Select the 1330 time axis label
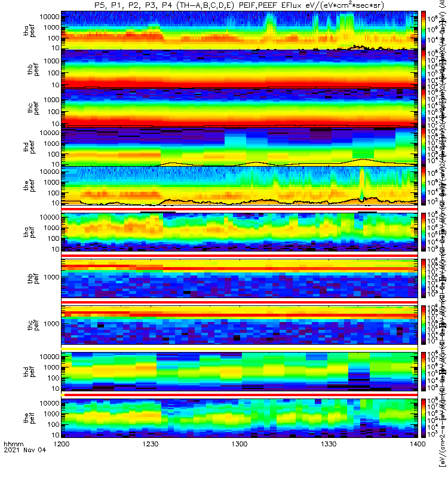The image size is (448, 478). pyautogui.click(x=329, y=444)
